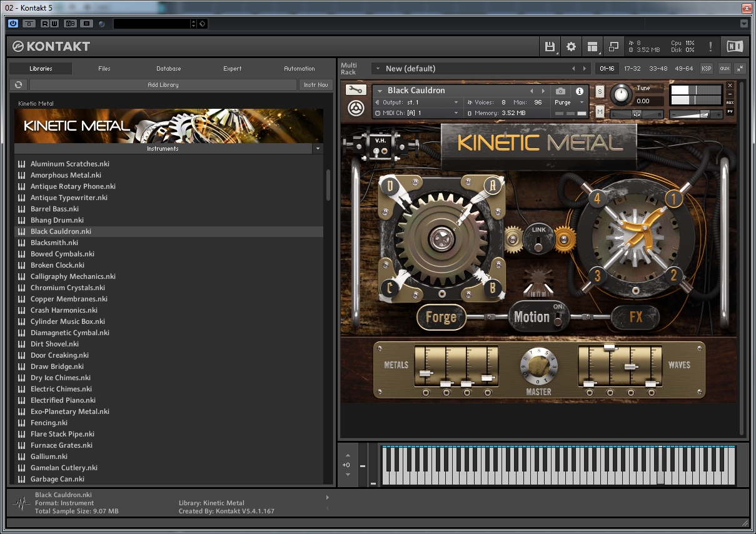
Task: Click the Add Library button
Action: [x=163, y=85]
